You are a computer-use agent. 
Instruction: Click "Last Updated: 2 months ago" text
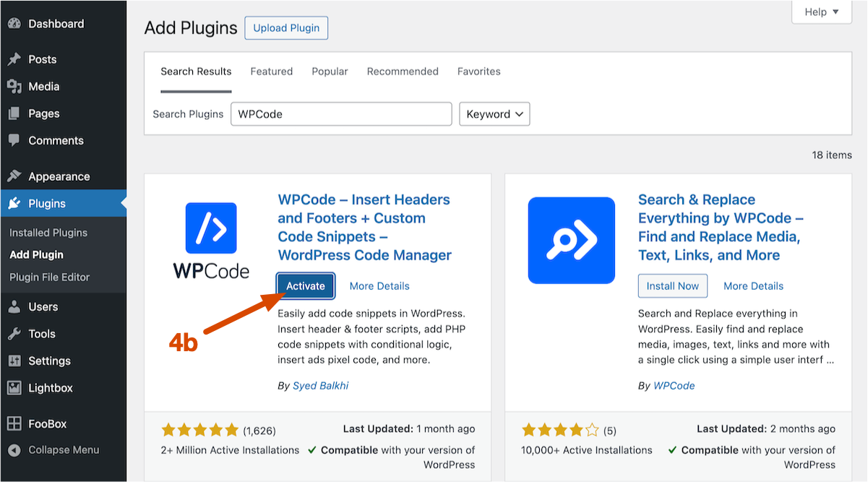[766, 429]
